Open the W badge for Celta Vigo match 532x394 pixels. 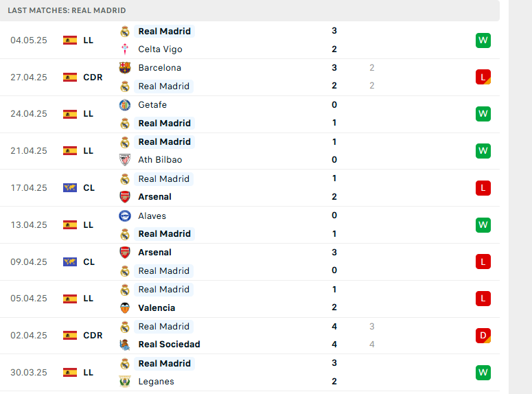483,40
